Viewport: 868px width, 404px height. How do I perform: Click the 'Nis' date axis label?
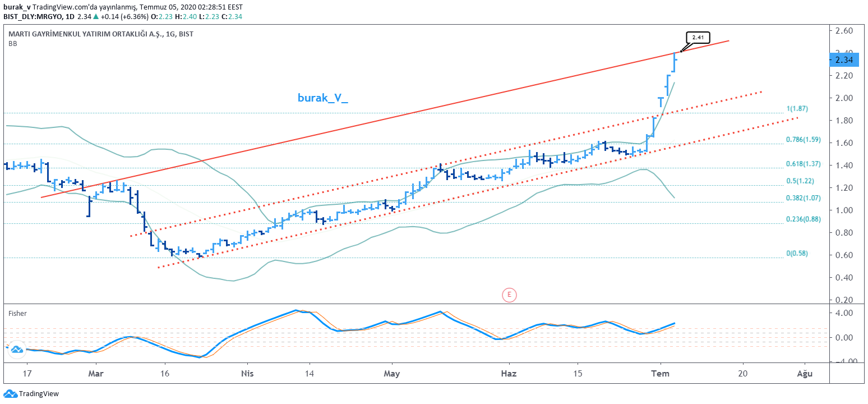pos(247,373)
